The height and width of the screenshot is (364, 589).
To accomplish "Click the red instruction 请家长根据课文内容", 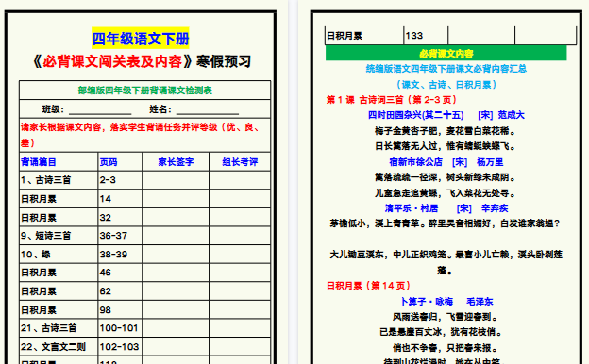I will tap(60, 127).
